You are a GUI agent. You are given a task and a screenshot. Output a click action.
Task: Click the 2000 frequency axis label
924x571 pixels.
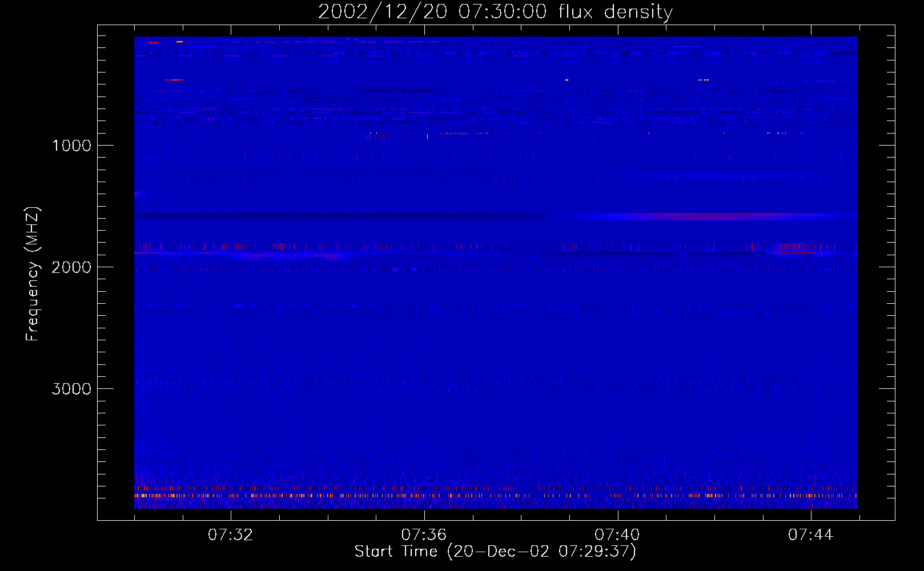click(71, 267)
